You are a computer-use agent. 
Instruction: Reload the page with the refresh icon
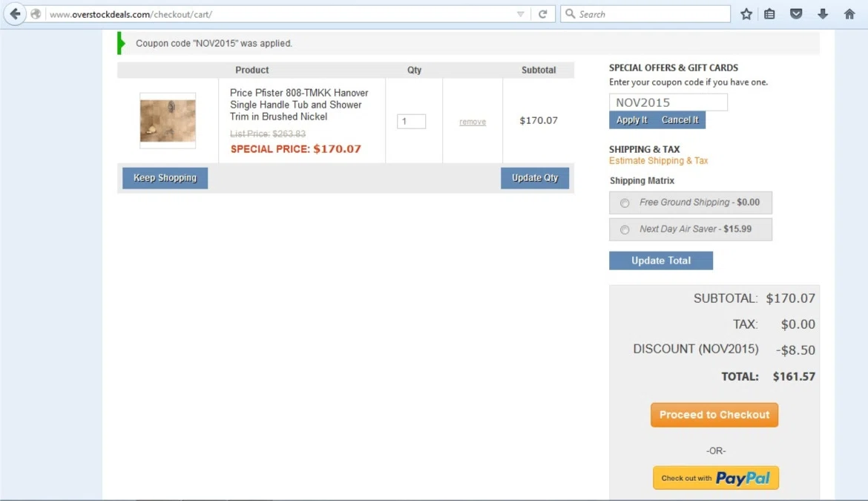coord(542,14)
